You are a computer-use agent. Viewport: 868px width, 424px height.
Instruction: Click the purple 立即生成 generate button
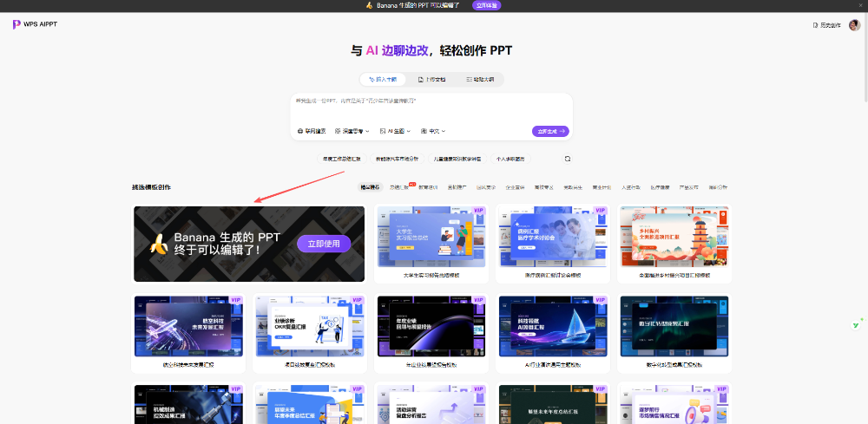[x=550, y=131]
